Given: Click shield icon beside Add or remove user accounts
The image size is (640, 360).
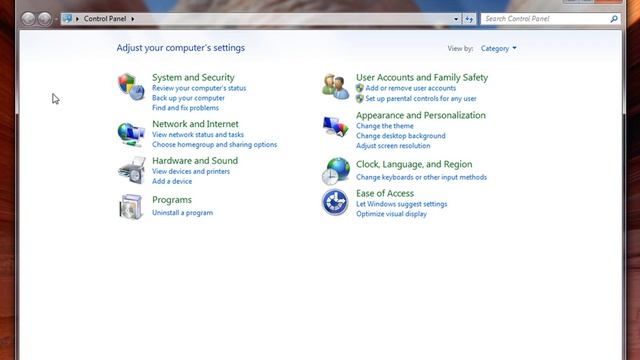Looking at the screenshot, I should coord(360,88).
